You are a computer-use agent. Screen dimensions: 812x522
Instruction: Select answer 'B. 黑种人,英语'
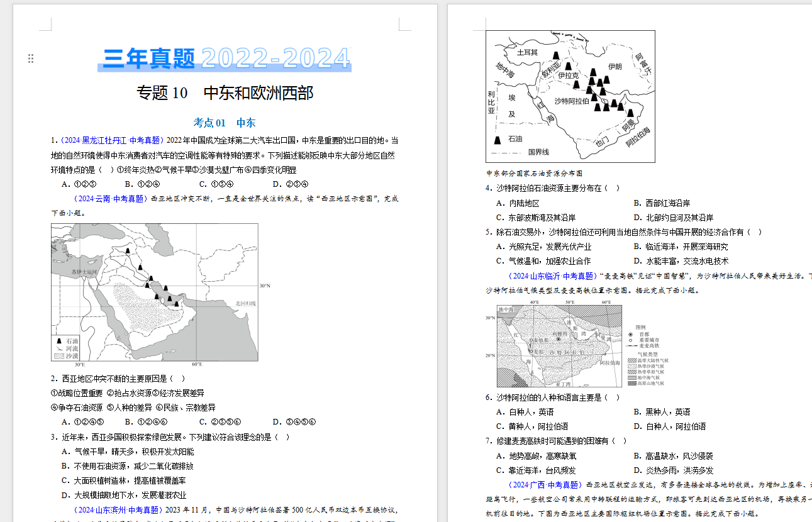click(662, 412)
